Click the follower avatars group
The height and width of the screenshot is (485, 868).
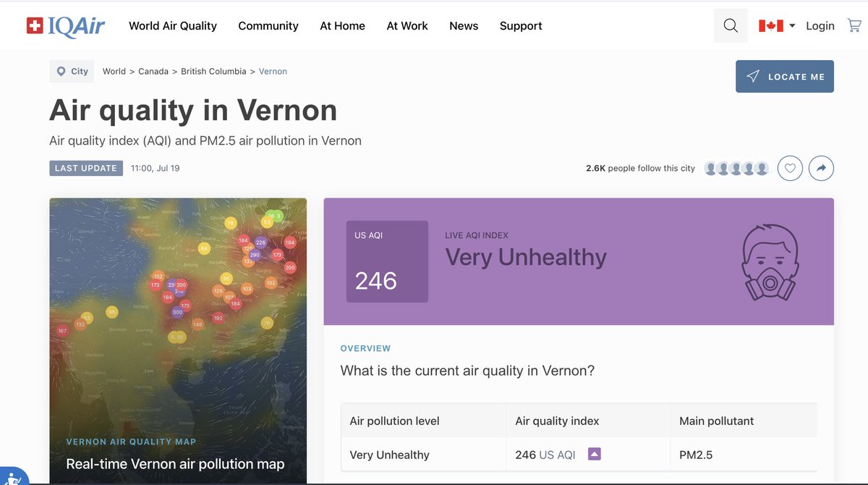(736, 169)
